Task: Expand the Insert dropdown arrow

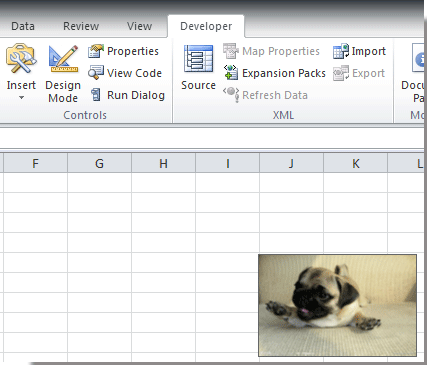Action: [x=21, y=98]
